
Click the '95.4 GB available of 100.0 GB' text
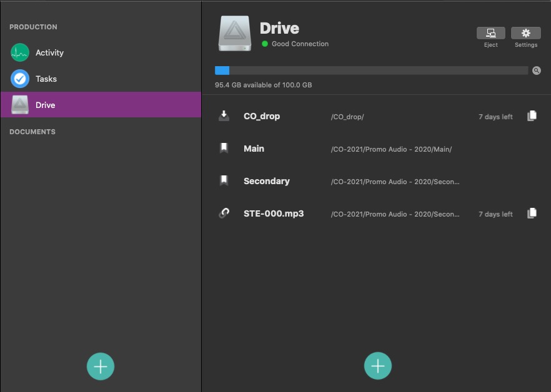pyautogui.click(x=263, y=85)
